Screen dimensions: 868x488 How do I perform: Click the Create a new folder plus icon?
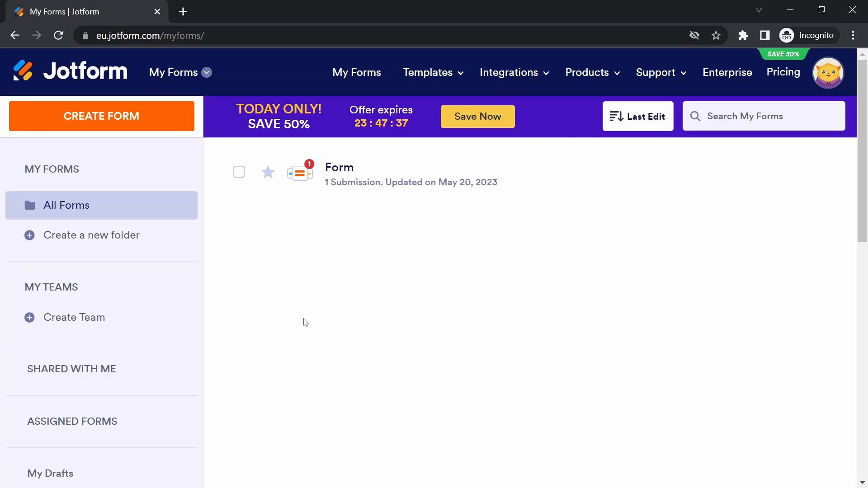29,235
